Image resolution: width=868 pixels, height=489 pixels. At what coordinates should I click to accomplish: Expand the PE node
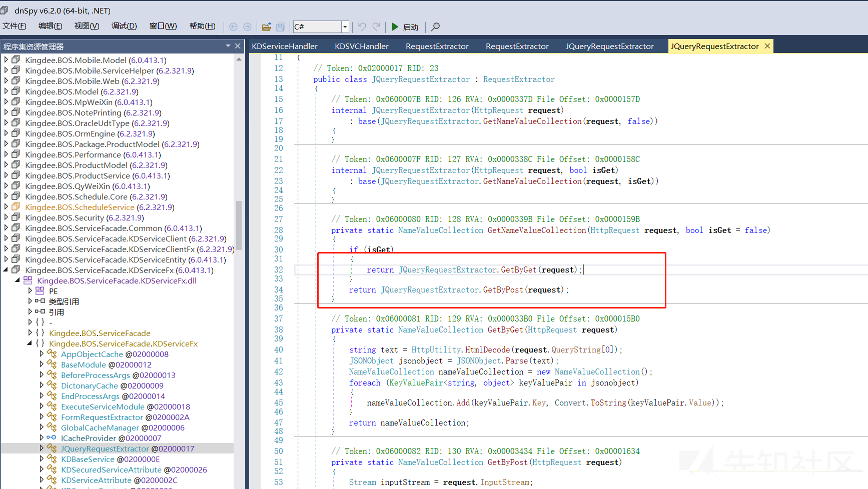coord(30,291)
